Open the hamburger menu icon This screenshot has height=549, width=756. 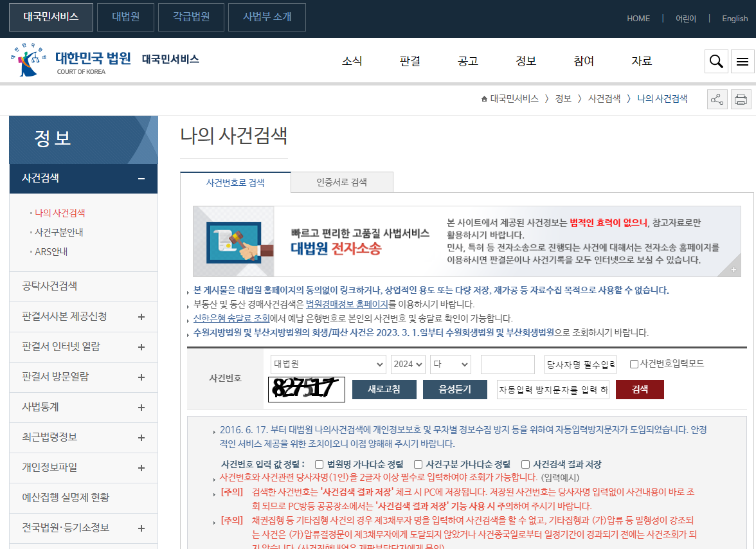tap(742, 61)
